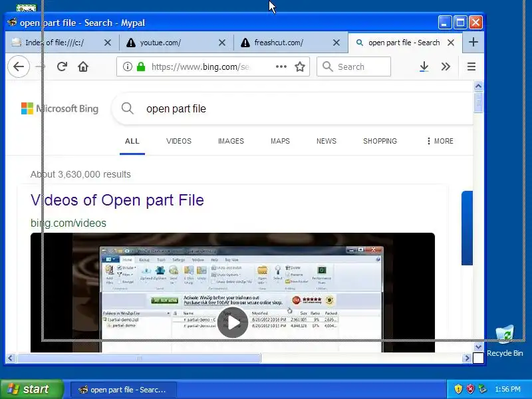Image resolution: width=532 pixels, height=399 pixels.
Task: Close the Index of file:///c:/ tab
Action: (108, 43)
